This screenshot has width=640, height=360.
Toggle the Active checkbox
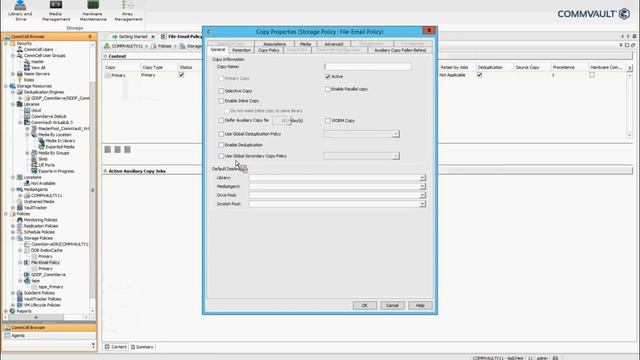pyautogui.click(x=327, y=76)
